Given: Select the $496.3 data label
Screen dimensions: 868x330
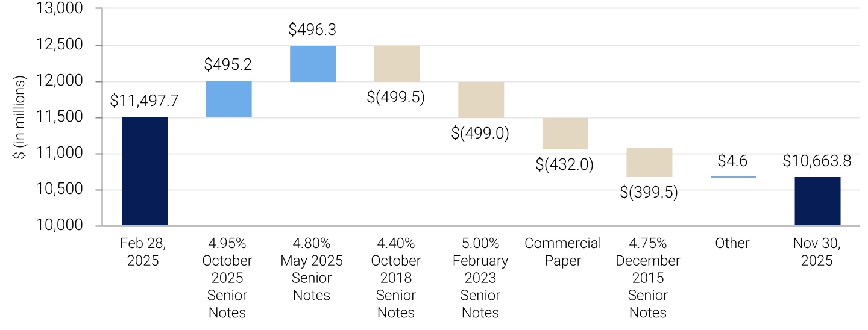Looking at the screenshot, I should coord(312,30).
